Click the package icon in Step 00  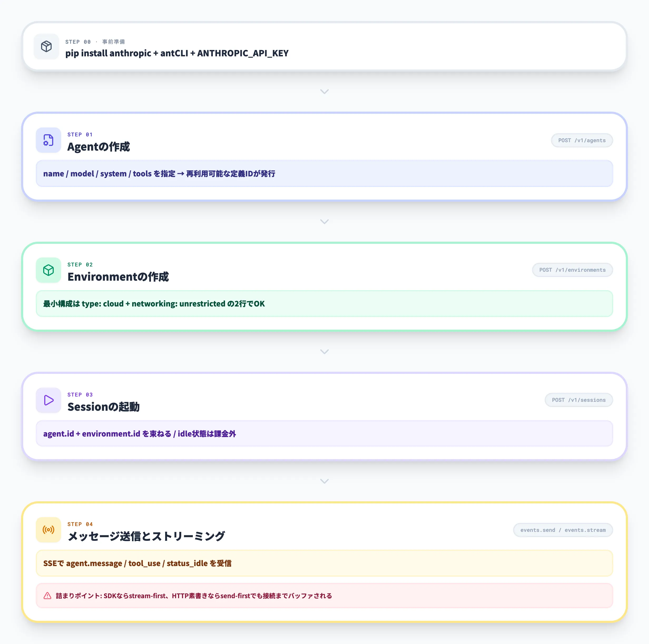click(46, 46)
